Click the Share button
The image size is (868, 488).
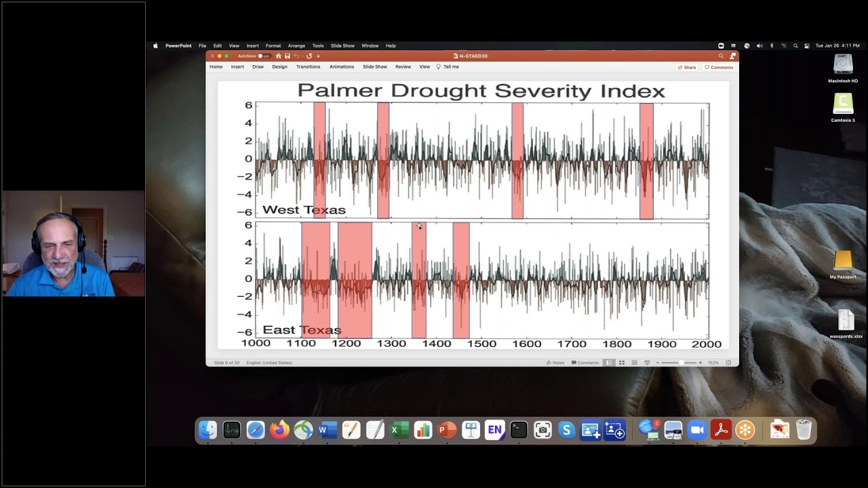click(x=686, y=68)
